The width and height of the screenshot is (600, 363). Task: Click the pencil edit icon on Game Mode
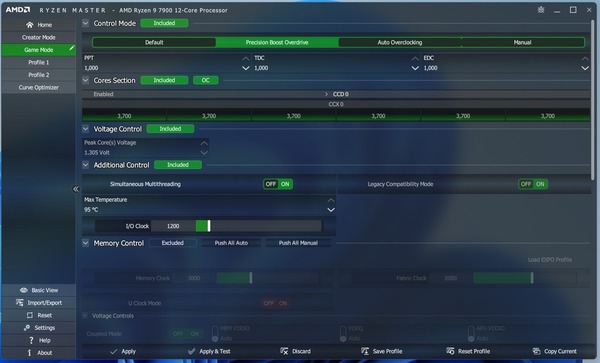(72, 48)
